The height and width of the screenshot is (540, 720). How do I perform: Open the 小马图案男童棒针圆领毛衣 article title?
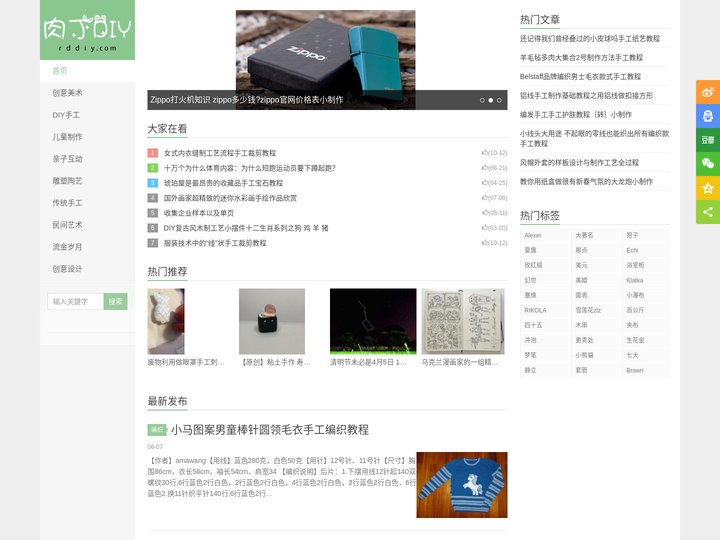pos(270,430)
